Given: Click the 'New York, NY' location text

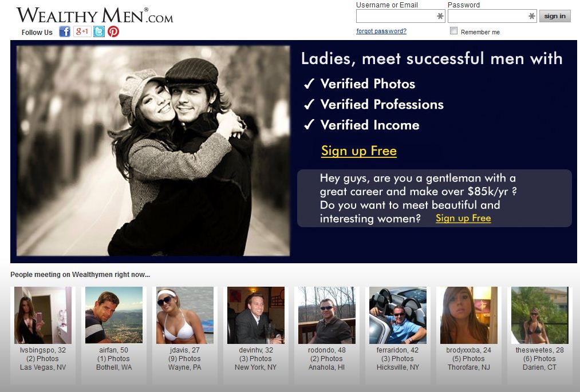Looking at the screenshot, I should pyautogui.click(x=255, y=367).
